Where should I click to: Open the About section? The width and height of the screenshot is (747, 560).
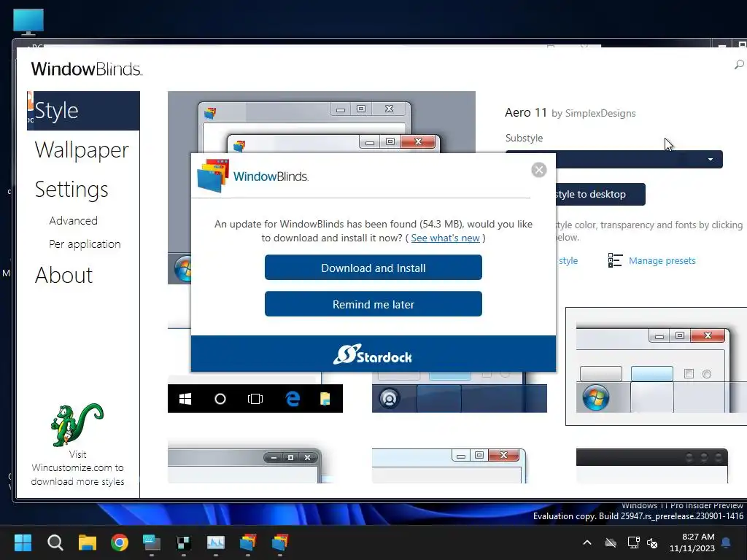64,275
